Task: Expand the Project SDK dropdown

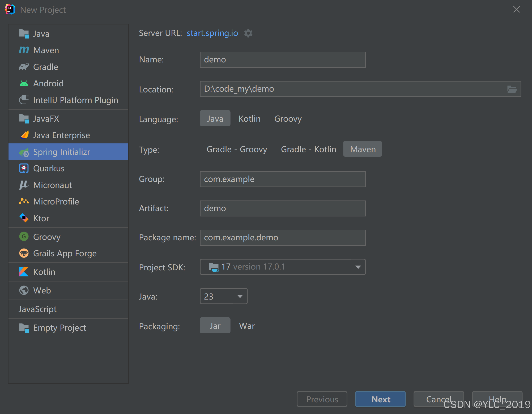Action: coord(358,267)
